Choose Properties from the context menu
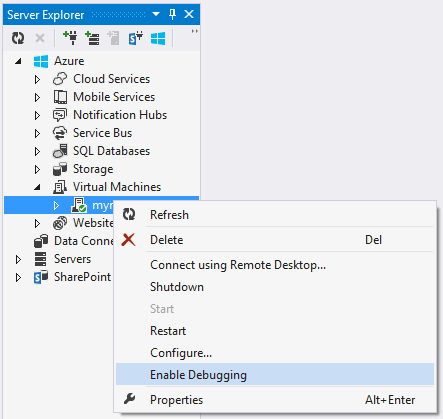 [275, 400]
